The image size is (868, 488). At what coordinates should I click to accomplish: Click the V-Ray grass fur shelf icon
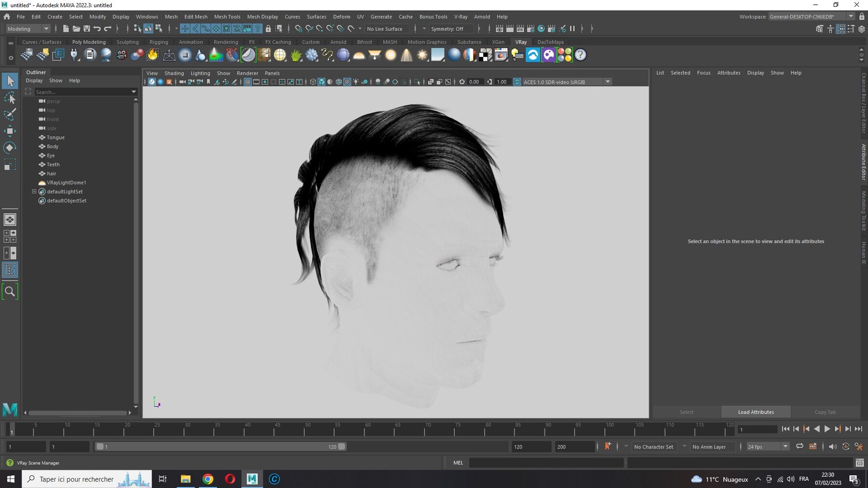[x=296, y=55]
